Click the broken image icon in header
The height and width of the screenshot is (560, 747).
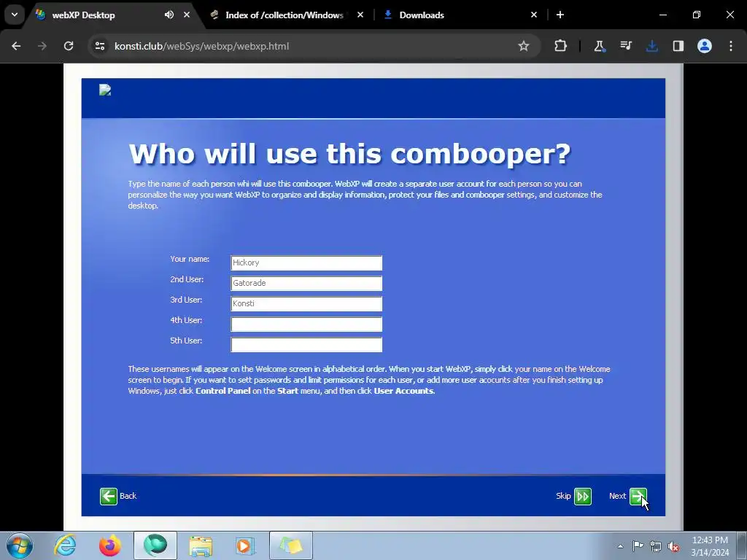105,90
